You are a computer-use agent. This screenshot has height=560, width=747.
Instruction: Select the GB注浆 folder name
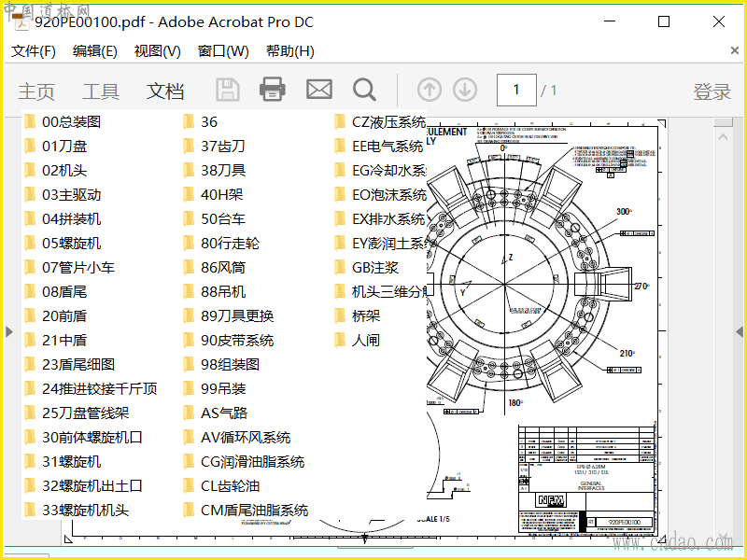point(375,268)
